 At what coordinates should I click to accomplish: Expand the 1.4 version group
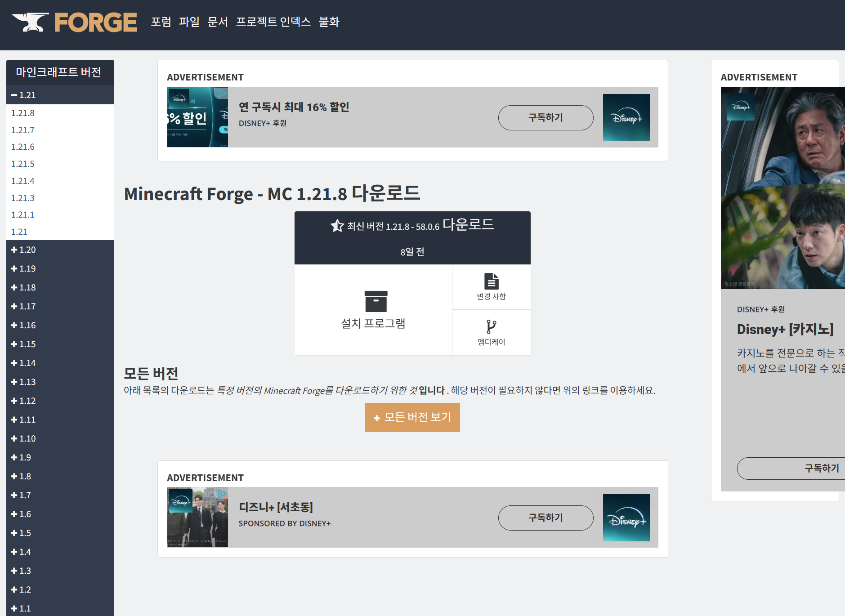60,552
